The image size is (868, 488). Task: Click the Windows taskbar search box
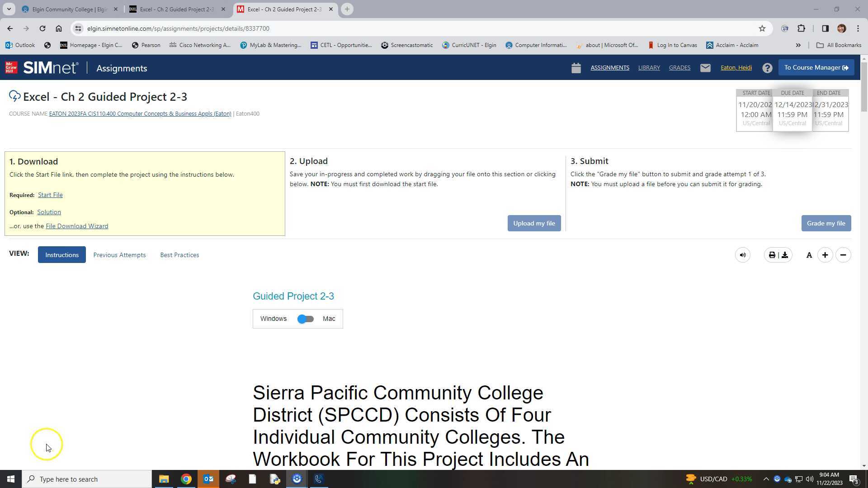87,479
